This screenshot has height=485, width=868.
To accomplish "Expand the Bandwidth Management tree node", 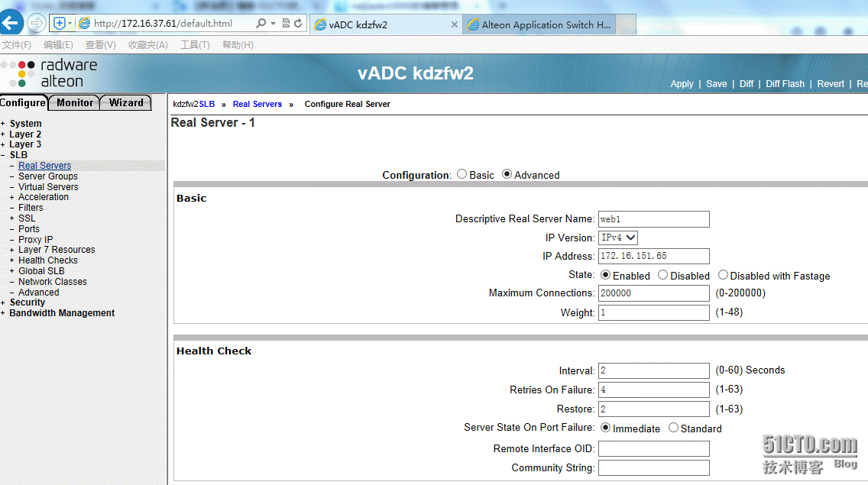I will point(3,313).
